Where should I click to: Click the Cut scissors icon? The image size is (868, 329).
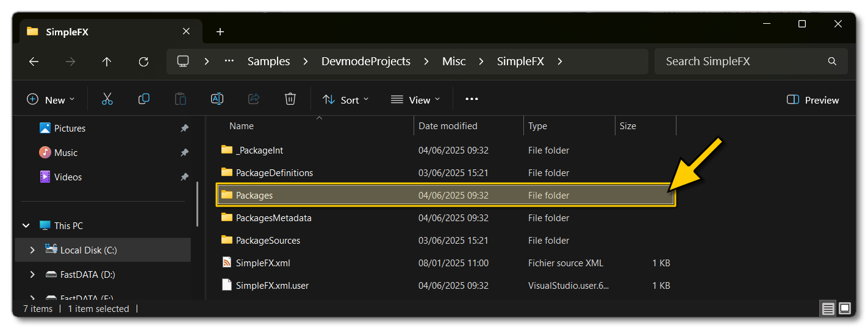[107, 99]
